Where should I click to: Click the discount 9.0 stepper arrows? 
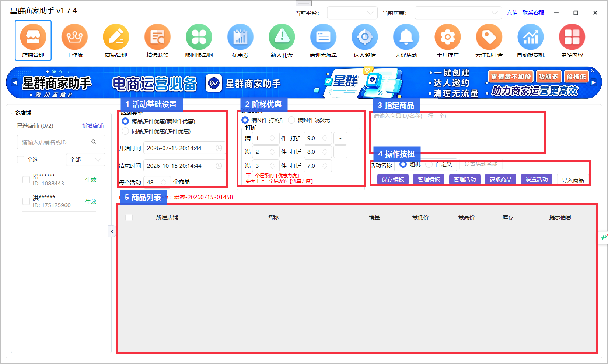click(325, 138)
